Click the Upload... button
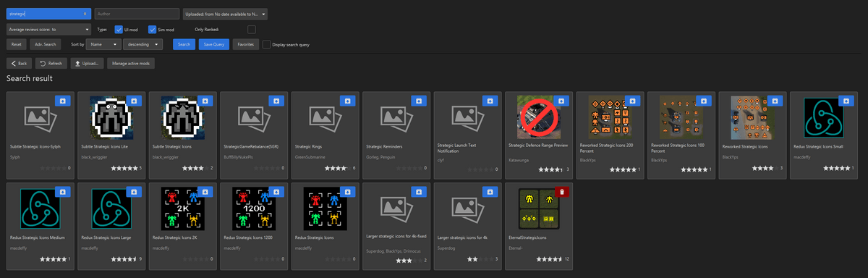 click(x=86, y=64)
